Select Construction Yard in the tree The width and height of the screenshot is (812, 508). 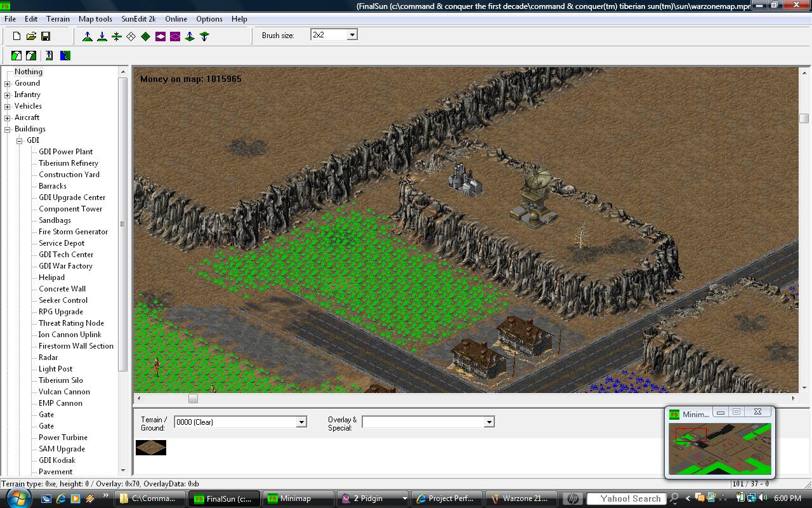(x=69, y=175)
